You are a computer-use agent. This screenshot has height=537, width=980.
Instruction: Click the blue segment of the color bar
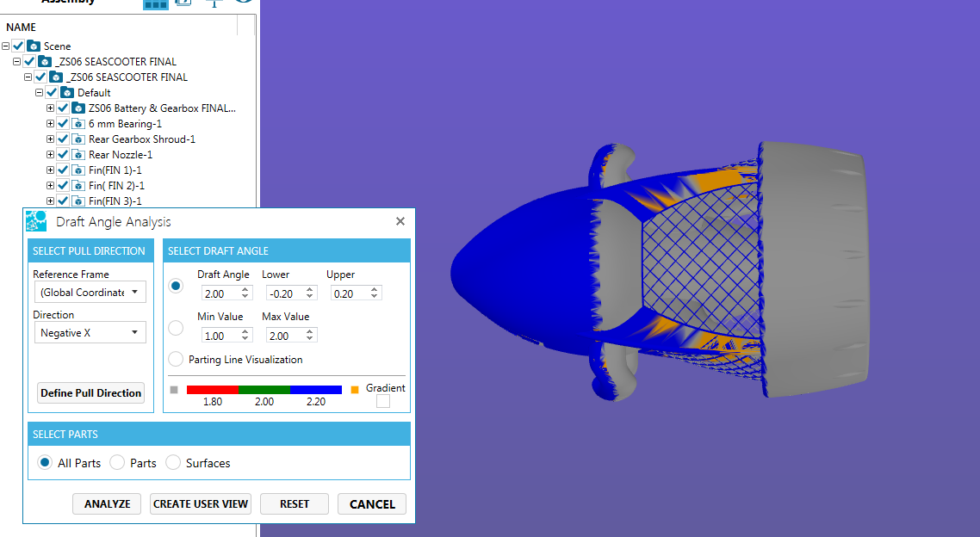pos(315,390)
